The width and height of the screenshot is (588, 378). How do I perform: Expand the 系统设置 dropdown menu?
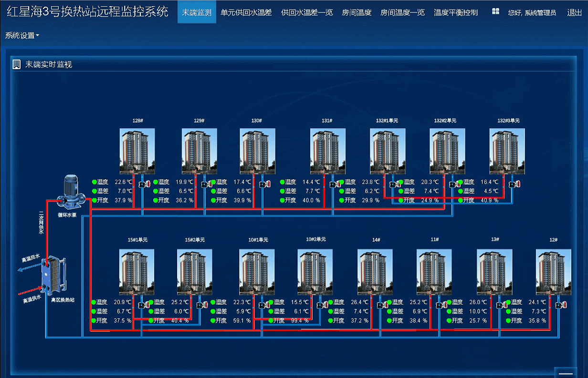point(22,35)
